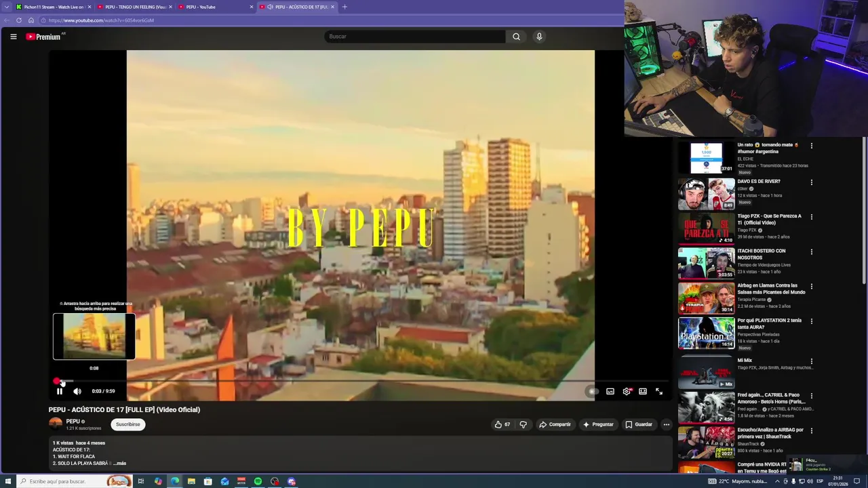Open ITACHI BOSTERO CON NOSOTROS video title
This screenshot has height=488, width=868.
point(762,254)
